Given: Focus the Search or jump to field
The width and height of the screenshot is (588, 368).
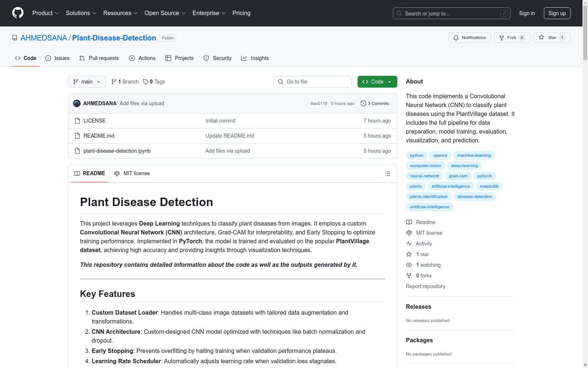Looking at the screenshot, I should (451, 13).
